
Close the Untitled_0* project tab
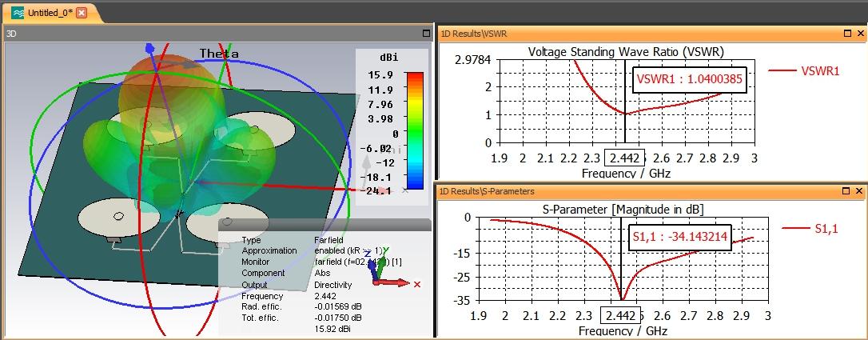click(82, 13)
